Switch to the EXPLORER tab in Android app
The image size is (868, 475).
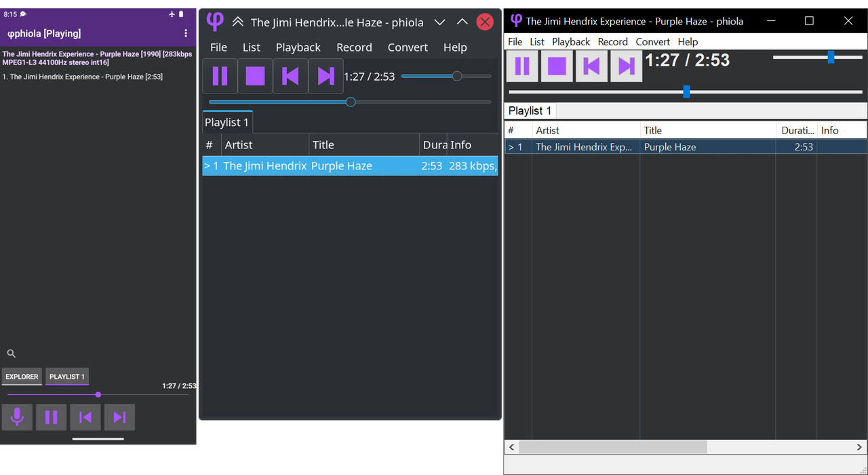pos(22,377)
